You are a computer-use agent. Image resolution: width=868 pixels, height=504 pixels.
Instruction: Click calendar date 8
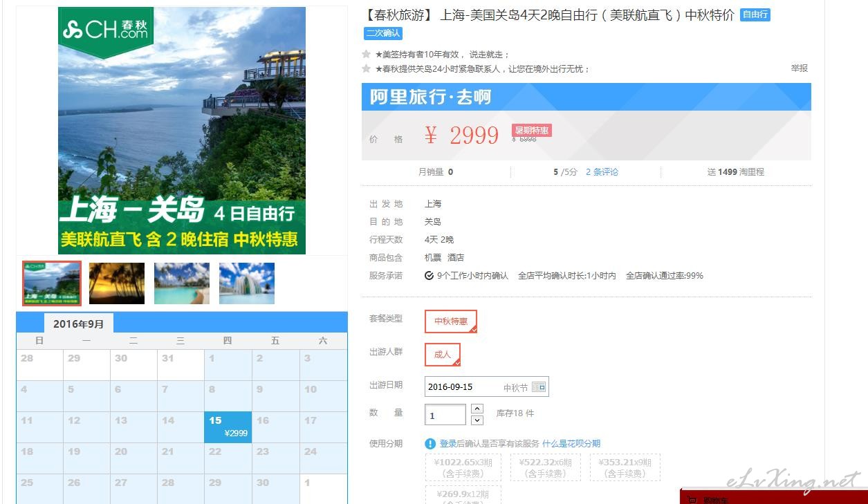coord(228,395)
